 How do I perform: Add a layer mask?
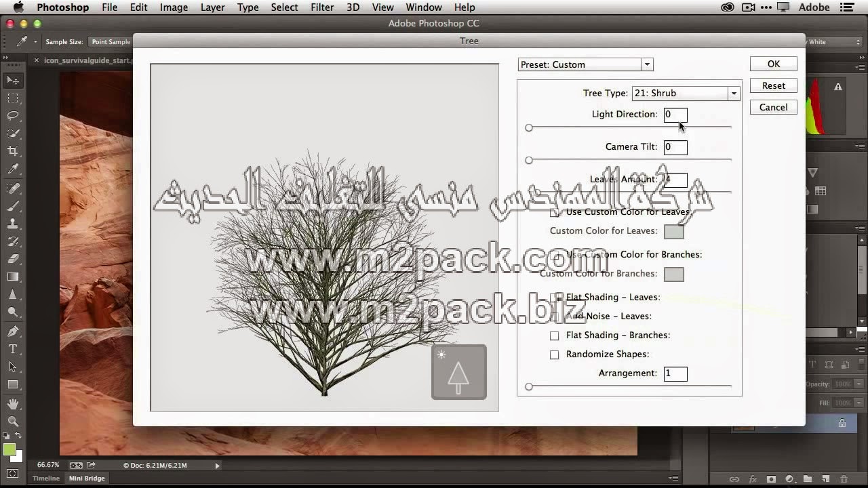coord(771,479)
